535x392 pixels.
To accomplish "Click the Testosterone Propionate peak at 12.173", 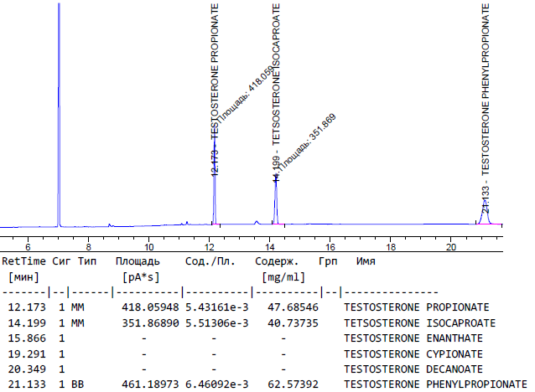I will [x=214, y=201].
